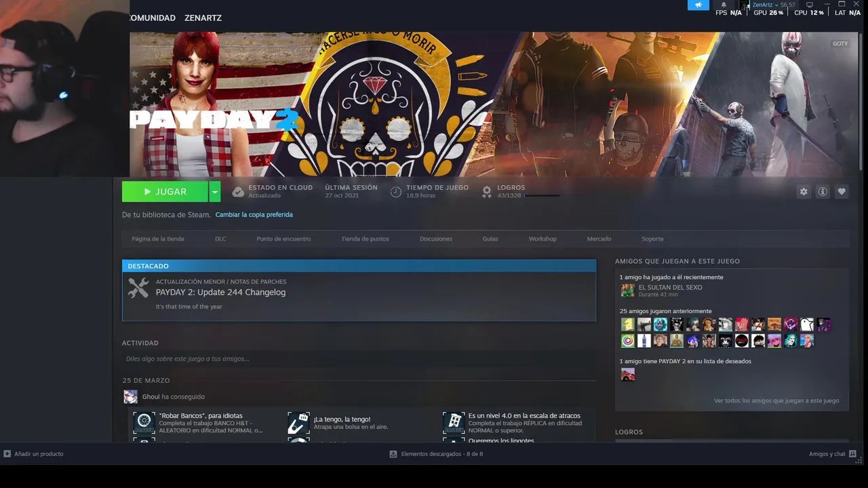The width and height of the screenshot is (868, 488).
Task: Click the colorful circle-pattern friend avatar
Action: click(628, 340)
